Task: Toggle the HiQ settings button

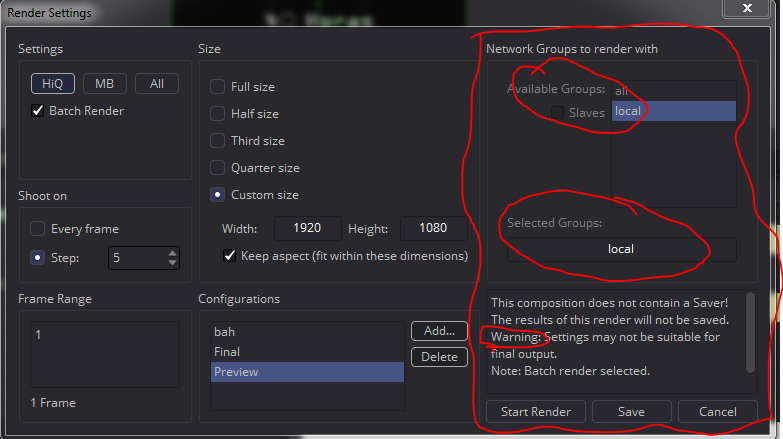Action: pos(53,83)
